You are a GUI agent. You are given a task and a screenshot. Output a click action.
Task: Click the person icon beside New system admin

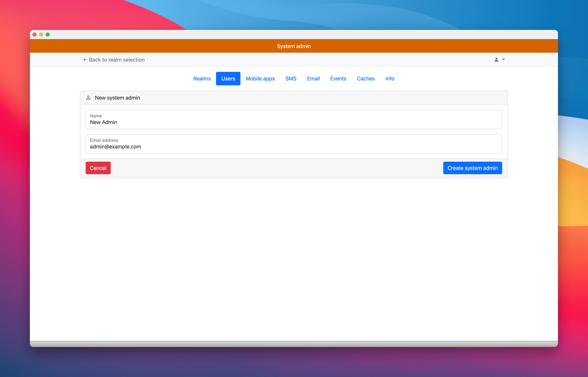[88, 98]
